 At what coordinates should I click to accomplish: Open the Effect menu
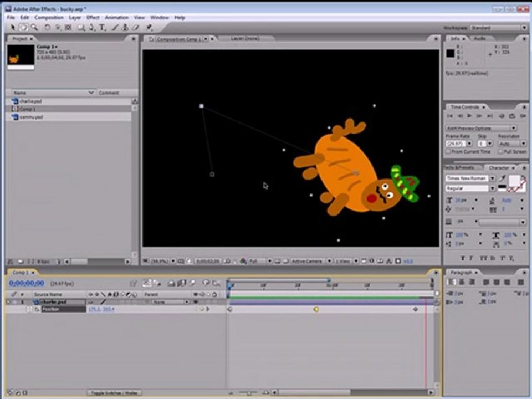coord(93,17)
